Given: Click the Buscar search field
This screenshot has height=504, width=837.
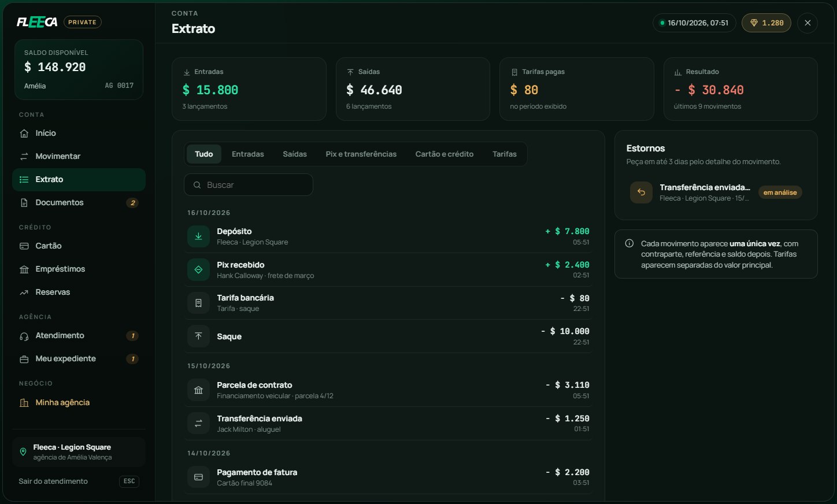Looking at the screenshot, I should click(249, 185).
